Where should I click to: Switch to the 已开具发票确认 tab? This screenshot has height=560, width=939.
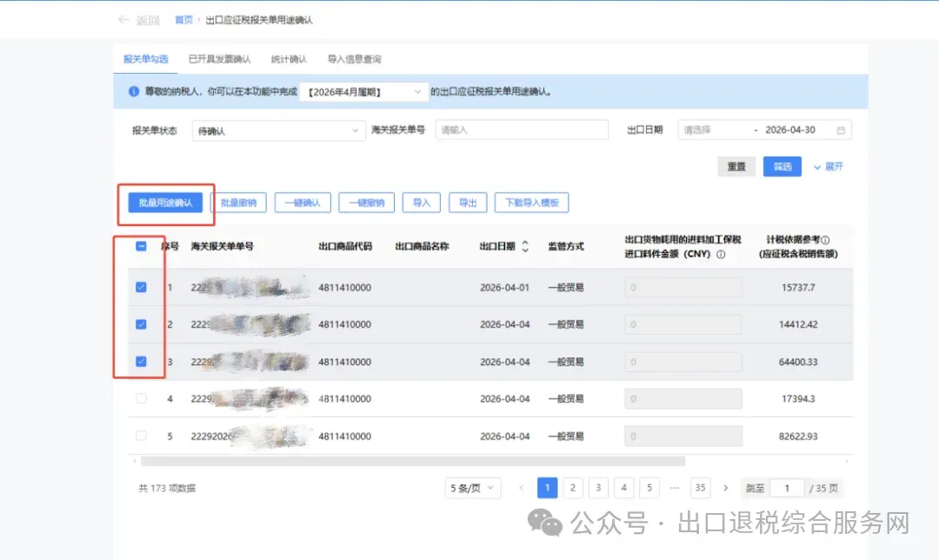tap(220, 59)
